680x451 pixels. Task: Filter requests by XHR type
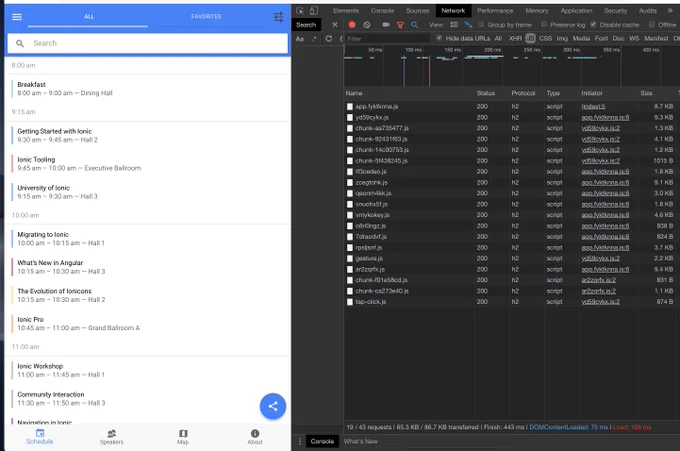[x=515, y=39]
